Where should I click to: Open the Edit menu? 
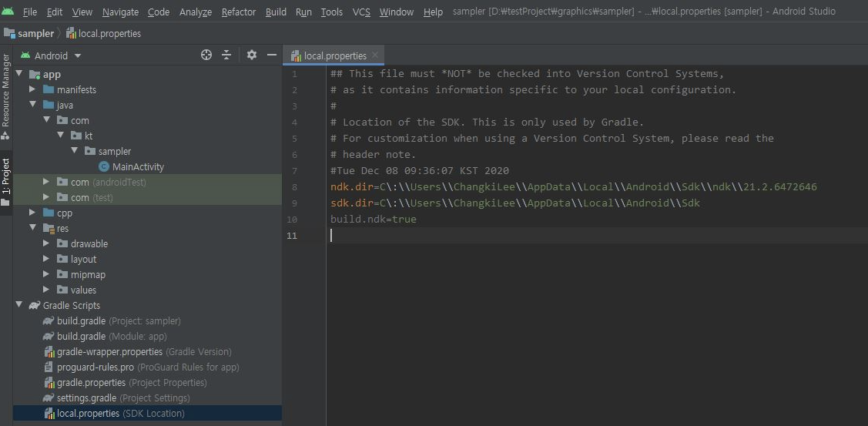point(54,12)
